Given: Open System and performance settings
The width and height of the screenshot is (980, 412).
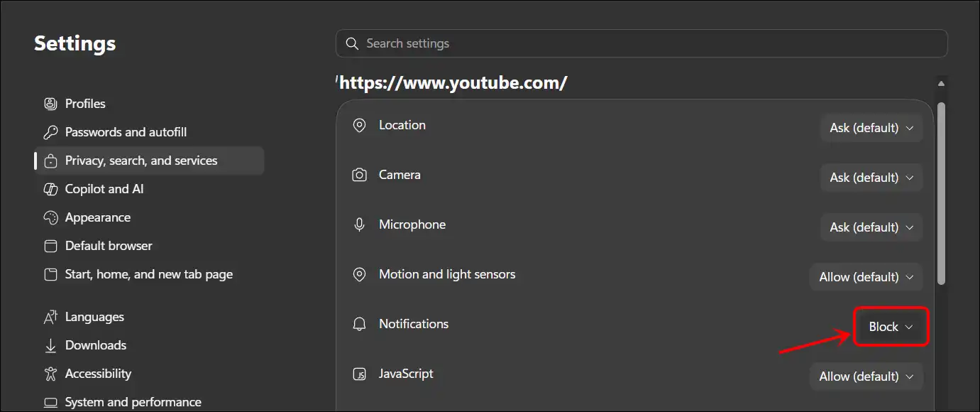Looking at the screenshot, I should point(149,402).
